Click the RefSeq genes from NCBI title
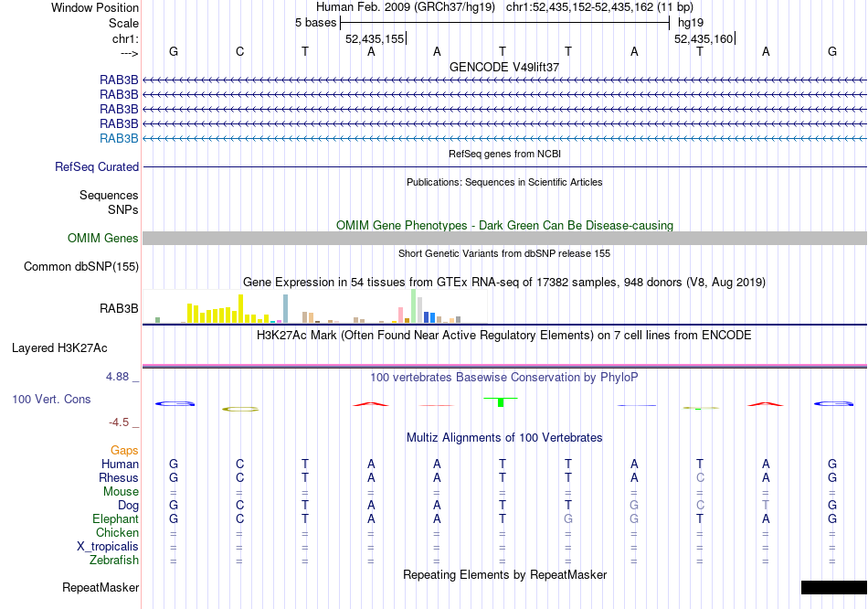This screenshot has width=868, height=609. point(504,154)
